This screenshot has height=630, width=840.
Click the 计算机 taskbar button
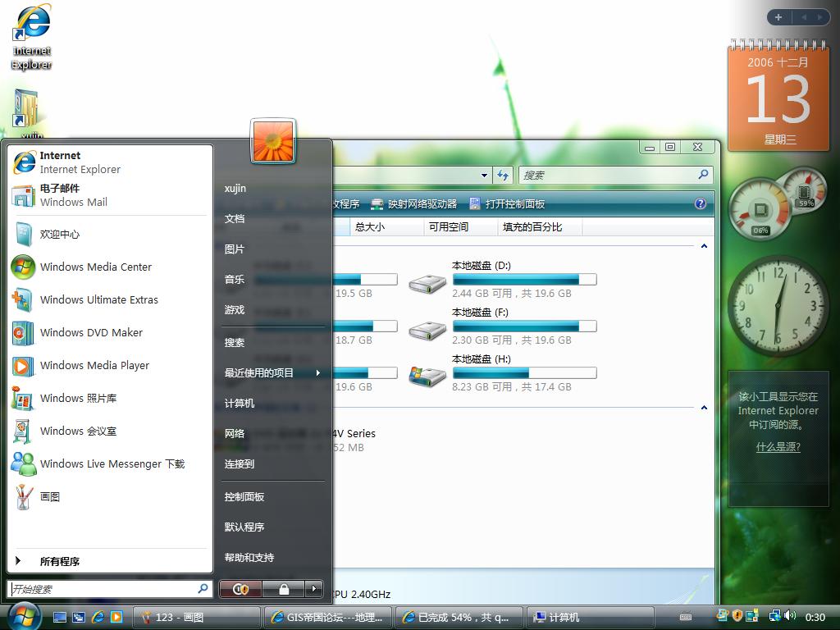591,617
